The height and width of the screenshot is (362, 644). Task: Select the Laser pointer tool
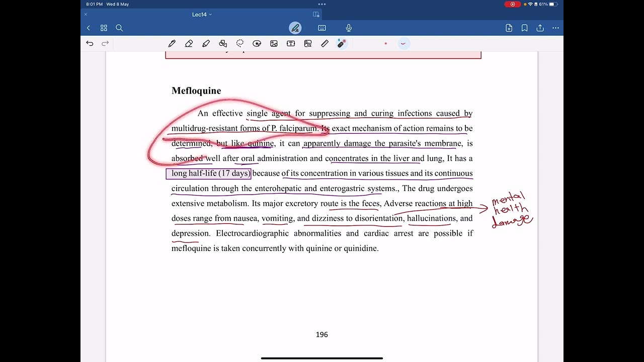pyautogui.click(x=342, y=44)
